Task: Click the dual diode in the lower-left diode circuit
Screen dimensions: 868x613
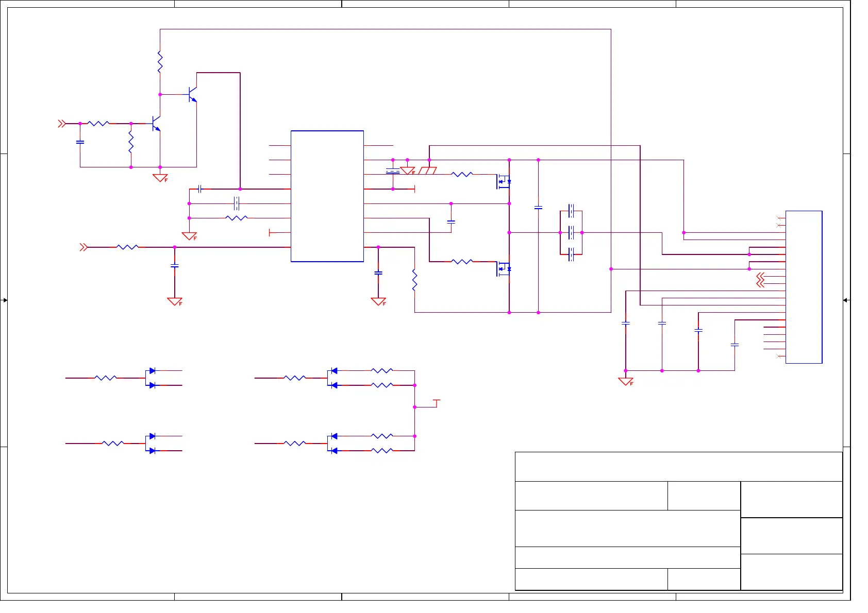Action: click(x=151, y=444)
